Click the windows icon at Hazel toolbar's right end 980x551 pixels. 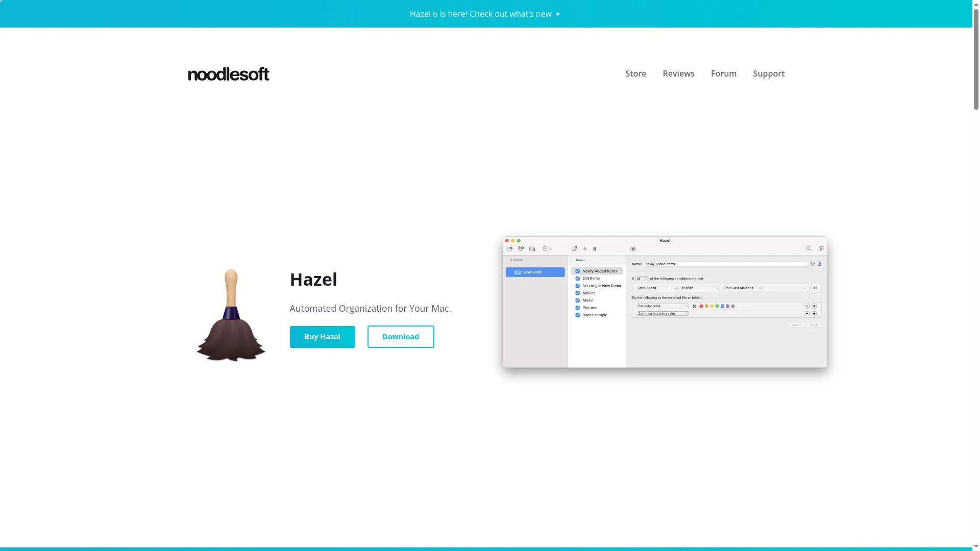pyautogui.click(x=821, y=248)
